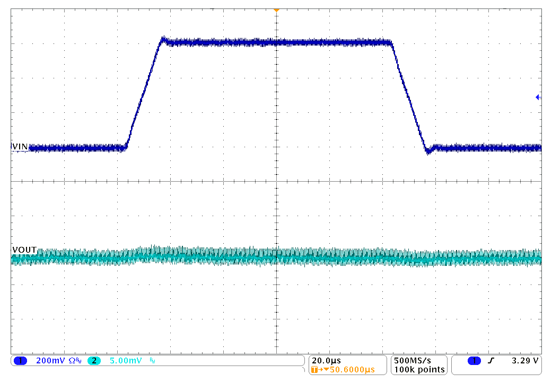
Task: Select the Channel 1 badge icon
Action: point(20,360)
